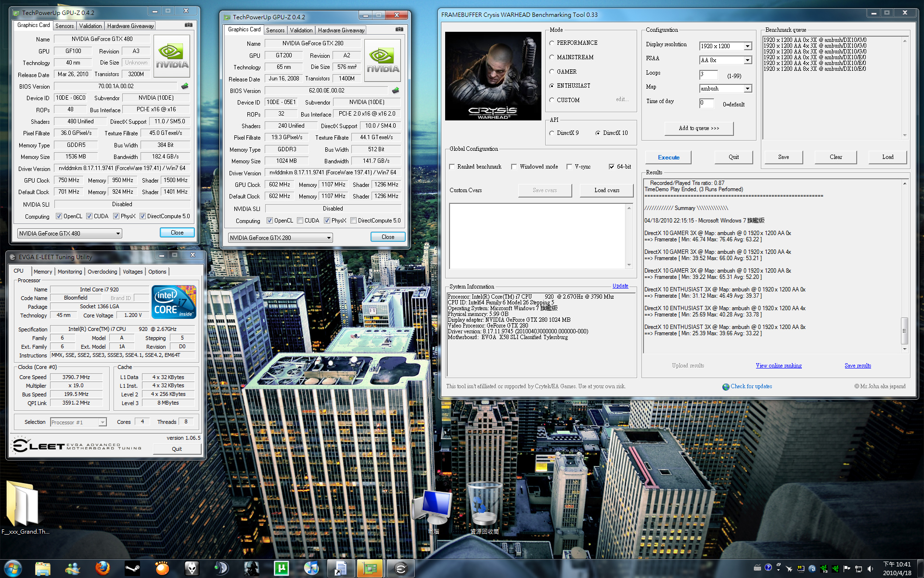This screenshot has width=924, height=578.
Task: Launch Steam from the taskbar
Action: tap(132, 569)
